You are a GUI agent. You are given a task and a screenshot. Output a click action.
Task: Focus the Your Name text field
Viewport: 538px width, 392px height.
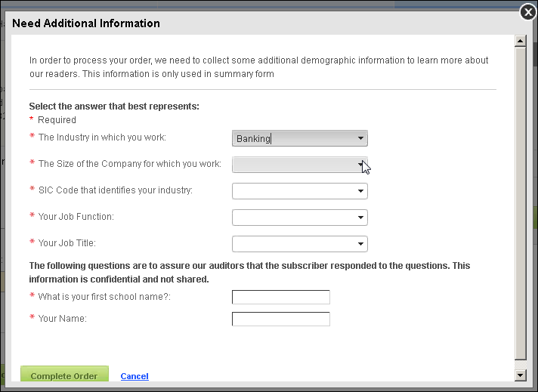[x=280, y=319]
